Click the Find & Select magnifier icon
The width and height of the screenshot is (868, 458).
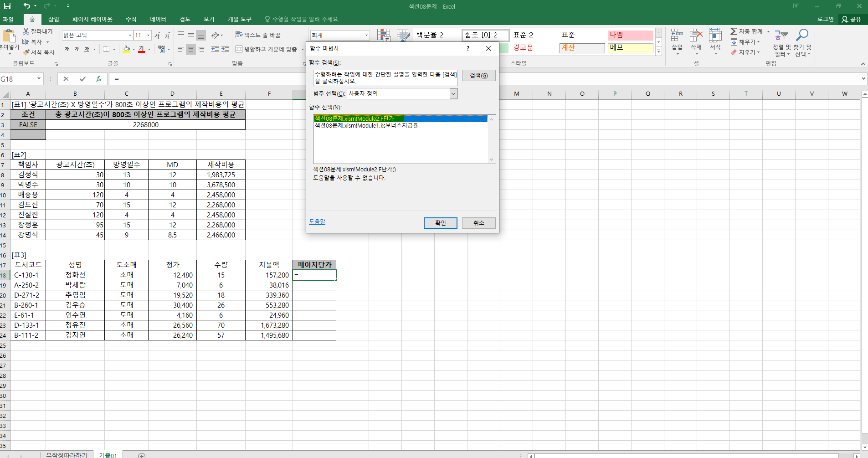coord(802,36)
